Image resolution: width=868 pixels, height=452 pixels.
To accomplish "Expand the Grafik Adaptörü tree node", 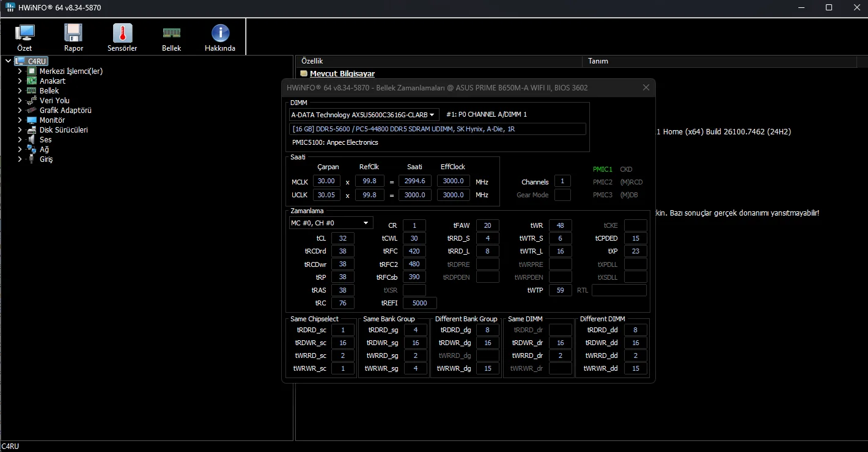I will tap(20, 110).
